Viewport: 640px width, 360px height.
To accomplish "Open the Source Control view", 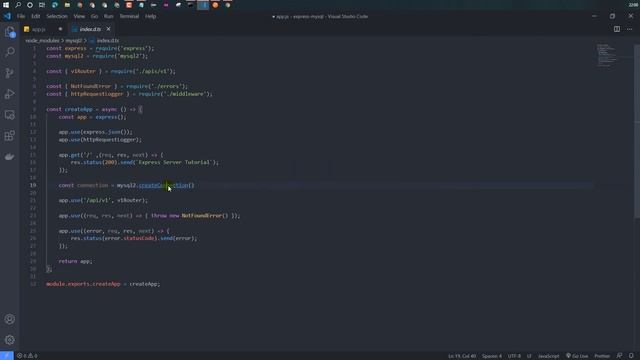I will click(10, 73).
